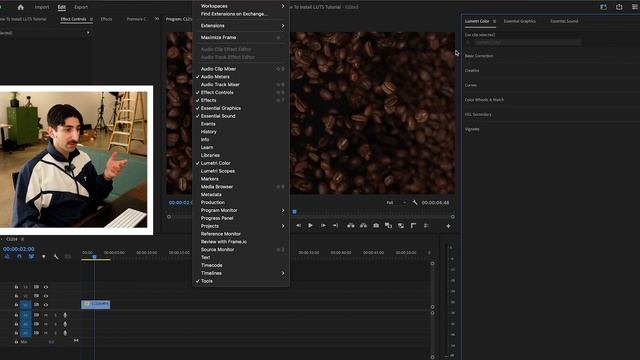Screen dimensions: 640x360
Task: Hide the bottom video track output (eye)
Action: 46,305
